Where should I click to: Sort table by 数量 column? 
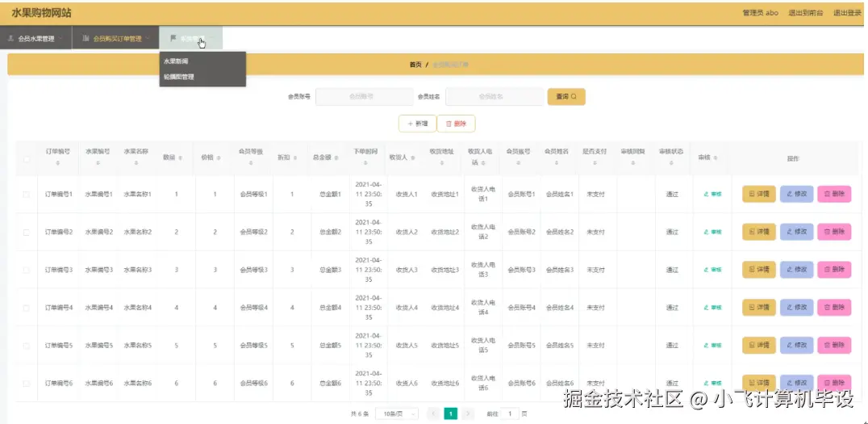[x=180, y=158]
